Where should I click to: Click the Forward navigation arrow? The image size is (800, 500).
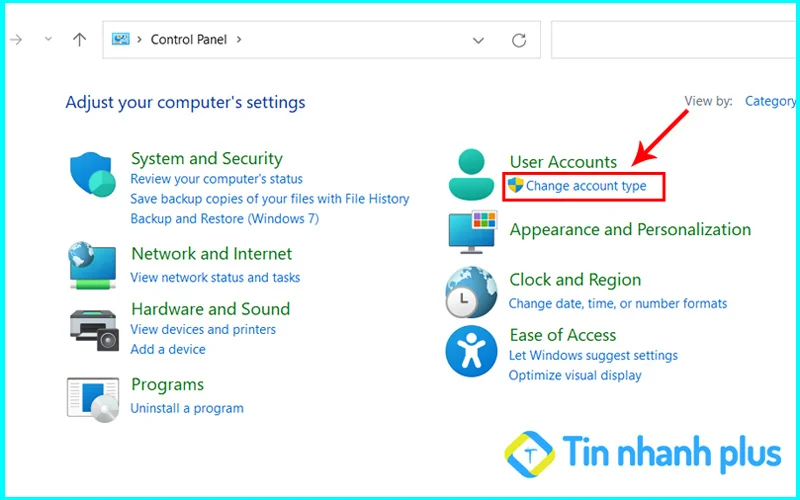click(16, 39)
